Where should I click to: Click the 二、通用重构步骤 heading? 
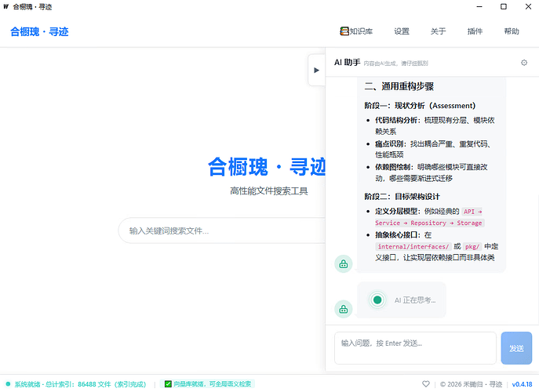[399, 86]
